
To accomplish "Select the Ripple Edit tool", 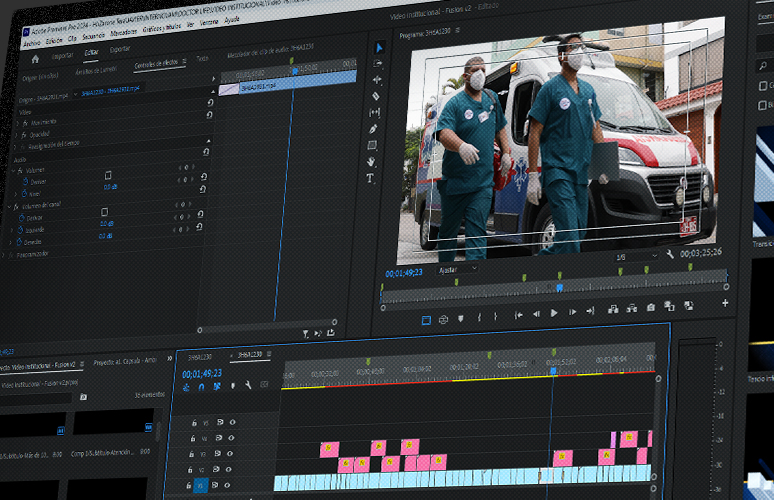I will pyautogui.click(x=377, y=79).
